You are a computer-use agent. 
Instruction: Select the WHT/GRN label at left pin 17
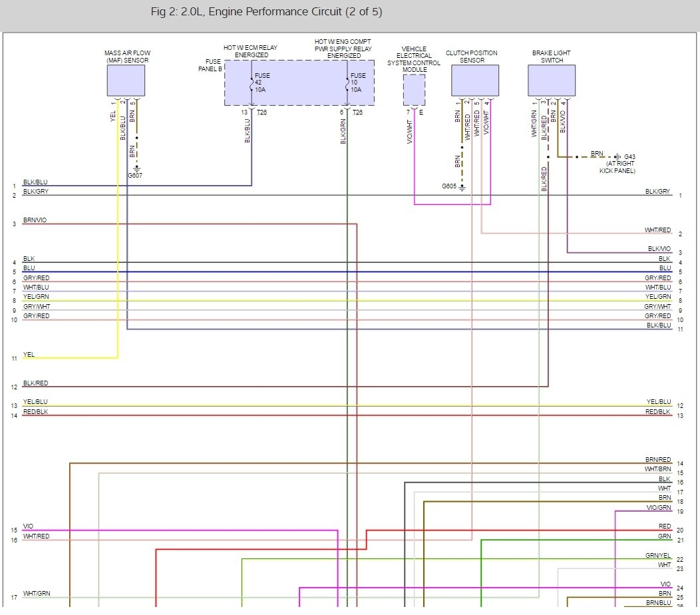click(x=37, y=593)
